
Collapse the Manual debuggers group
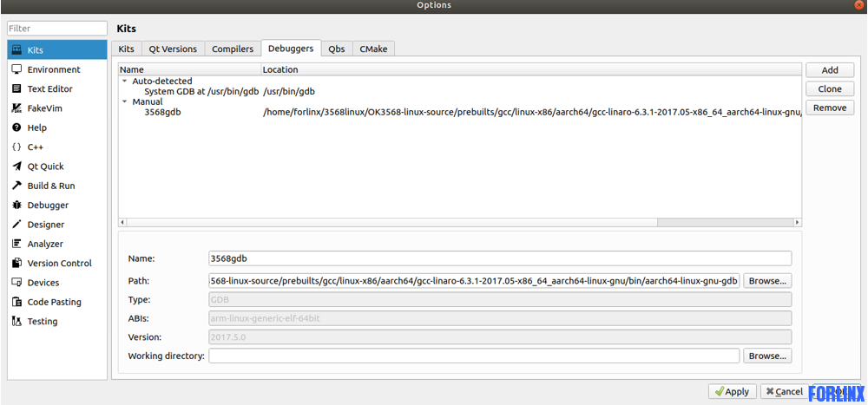click(x=125, y=102)
